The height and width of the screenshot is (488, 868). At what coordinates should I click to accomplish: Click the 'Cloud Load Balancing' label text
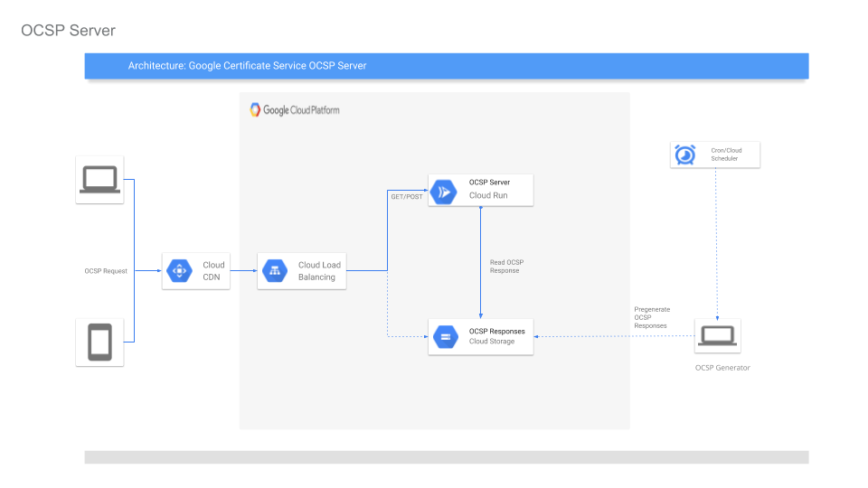pos(319,271)
